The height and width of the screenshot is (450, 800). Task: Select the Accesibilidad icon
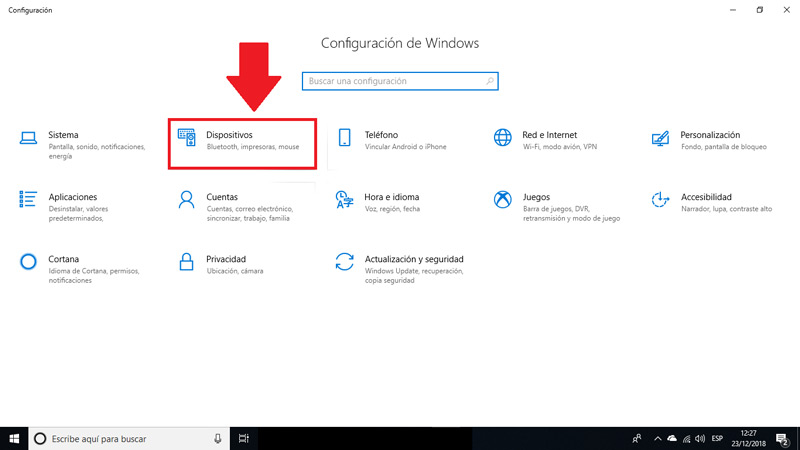click(x=660, y=199)
